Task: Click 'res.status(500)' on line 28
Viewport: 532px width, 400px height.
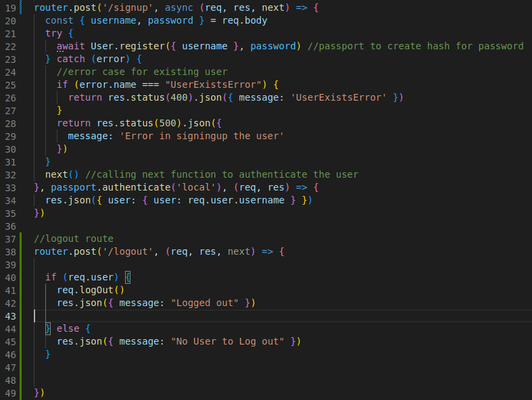Action: coord(139,123)
